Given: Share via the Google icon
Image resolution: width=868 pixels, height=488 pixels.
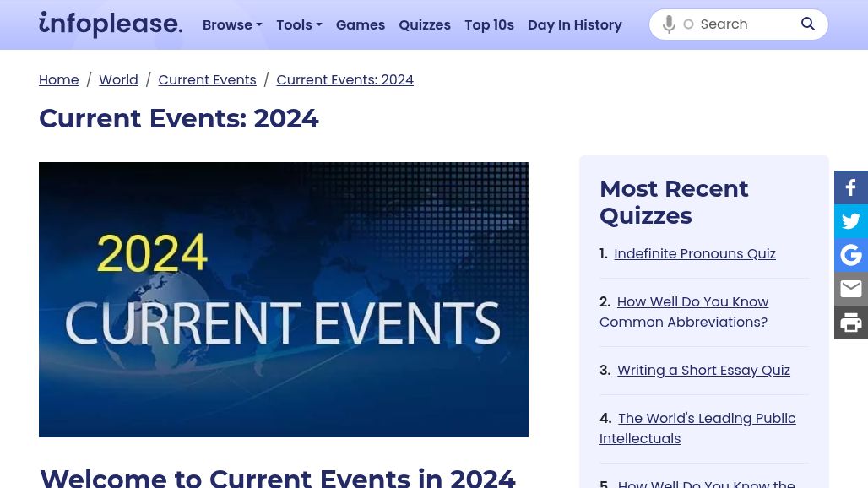Looking at the screenshot, I should pos(850,255).
